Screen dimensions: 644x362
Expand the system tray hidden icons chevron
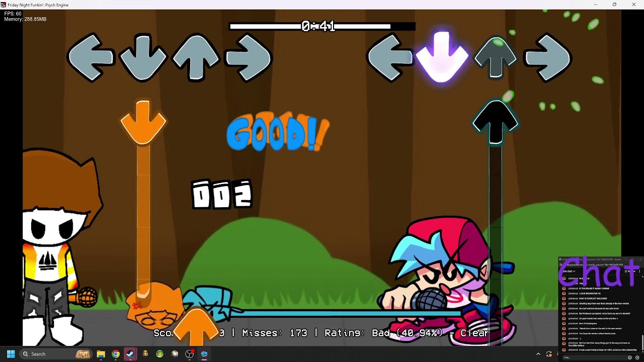(x=538, y=354)
